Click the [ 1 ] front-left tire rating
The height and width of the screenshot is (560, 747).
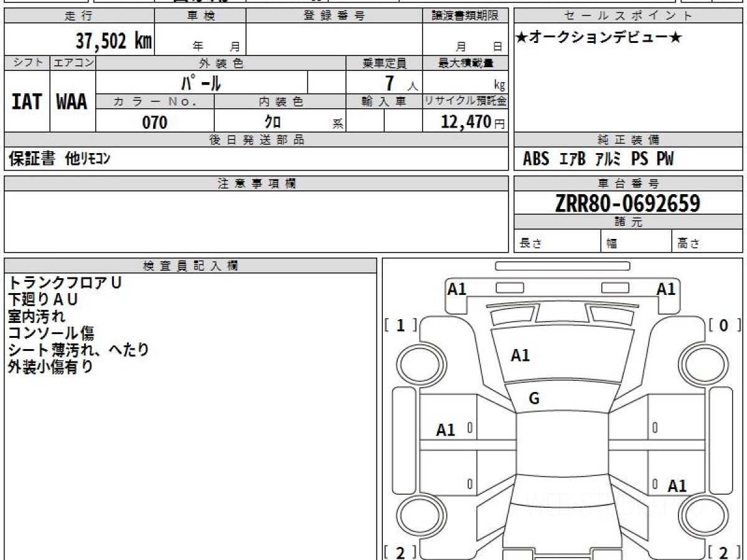coord(401,325)
